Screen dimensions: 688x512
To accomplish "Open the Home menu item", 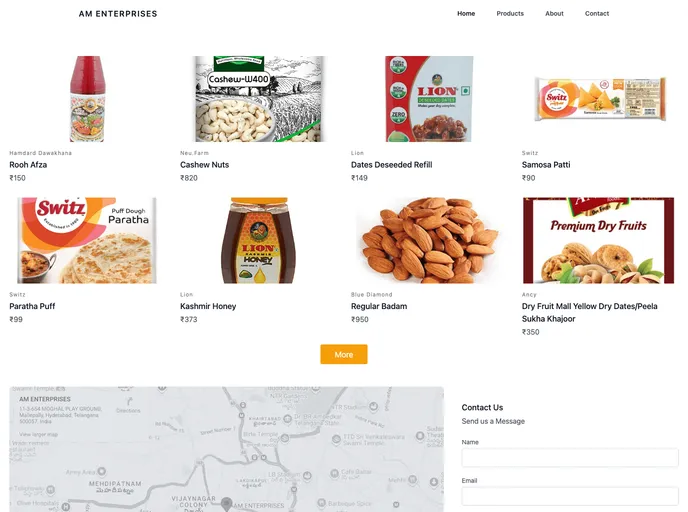I will pos(466,14).
